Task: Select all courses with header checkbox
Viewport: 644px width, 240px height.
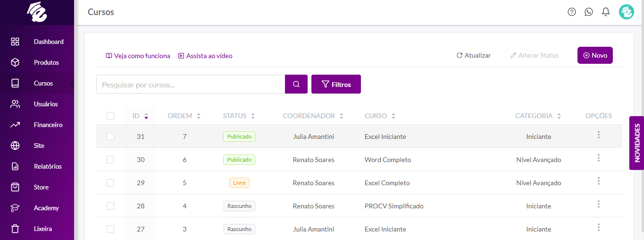Action: [x=110, y=116]
